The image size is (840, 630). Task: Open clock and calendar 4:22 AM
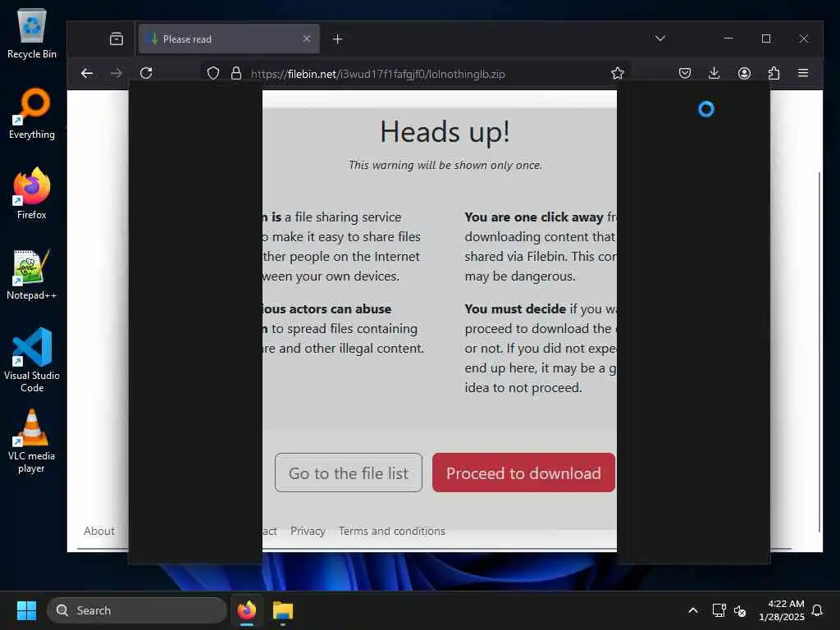782,610
